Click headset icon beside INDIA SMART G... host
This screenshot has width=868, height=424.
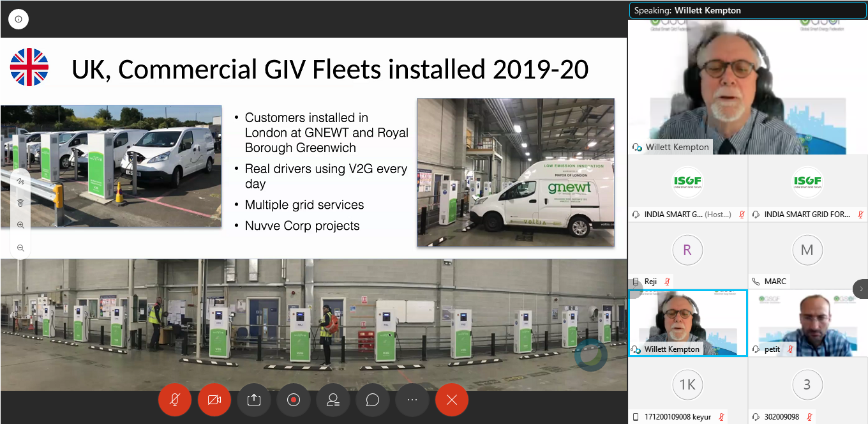point(636,215)
